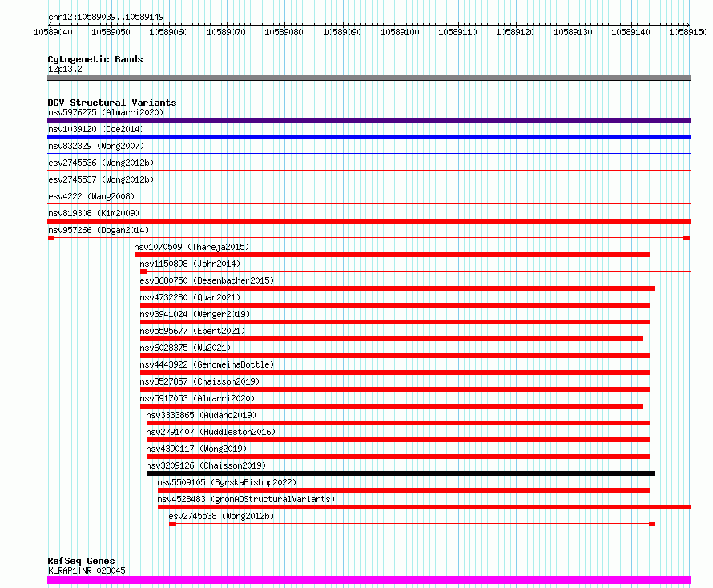This screenshot has height=588, width=713.
Task: Click the black nsv3209126 variant bar
Action: [401, 473]
